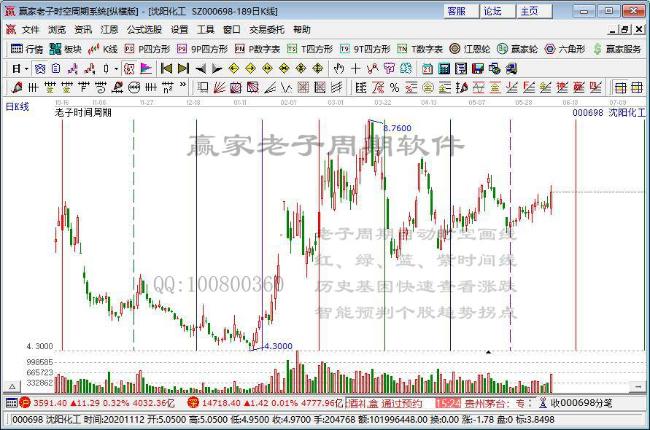Click the yellow grid layout icon
Viewport: 650px width, 430px height.
(621, 87)
